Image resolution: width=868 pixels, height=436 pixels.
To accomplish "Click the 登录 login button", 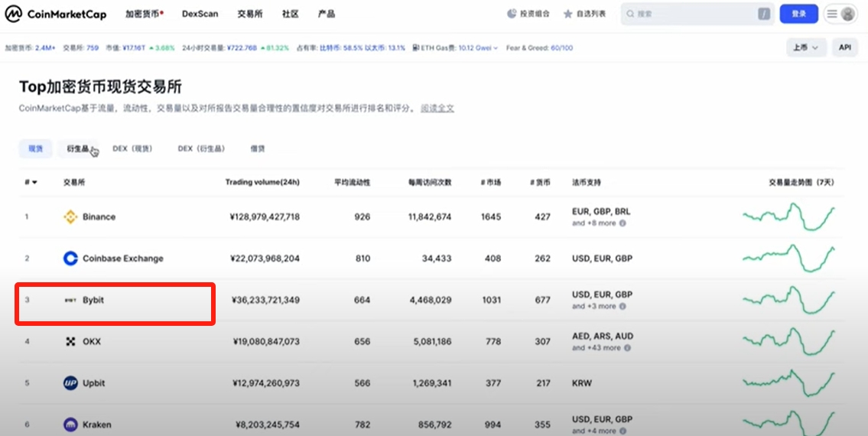I will 799,14.
